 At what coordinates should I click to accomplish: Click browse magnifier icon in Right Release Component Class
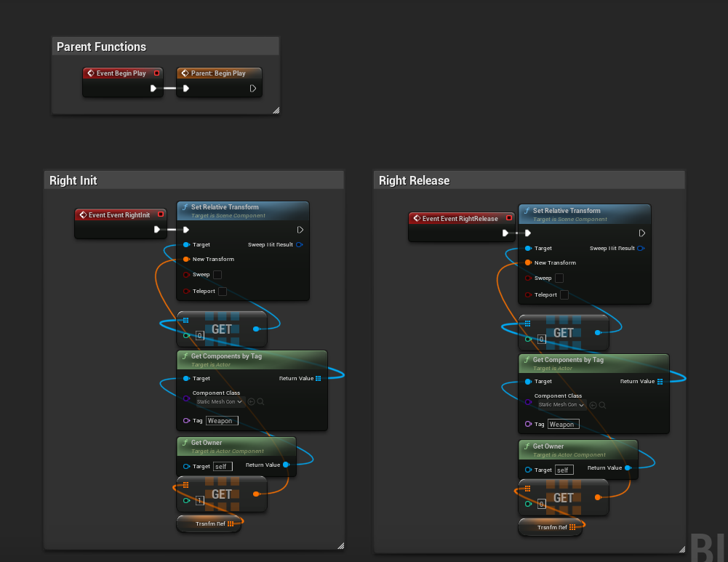coord(602,405)
